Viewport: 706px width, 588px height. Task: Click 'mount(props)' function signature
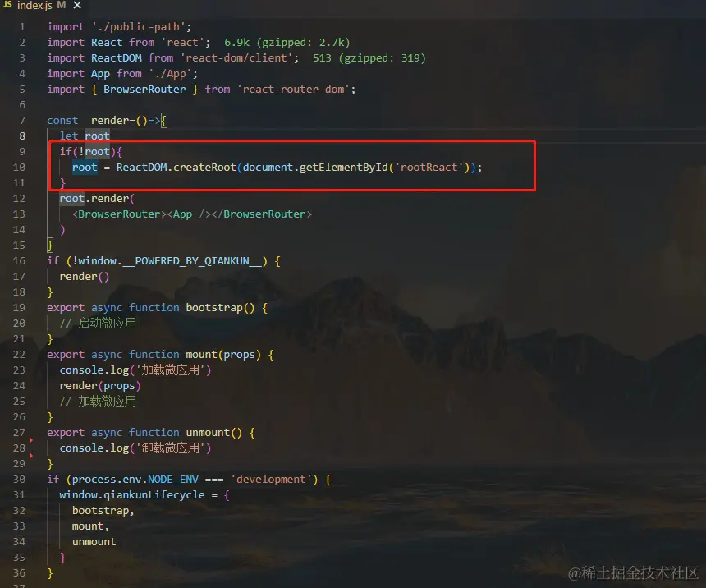tap(223, 355)
